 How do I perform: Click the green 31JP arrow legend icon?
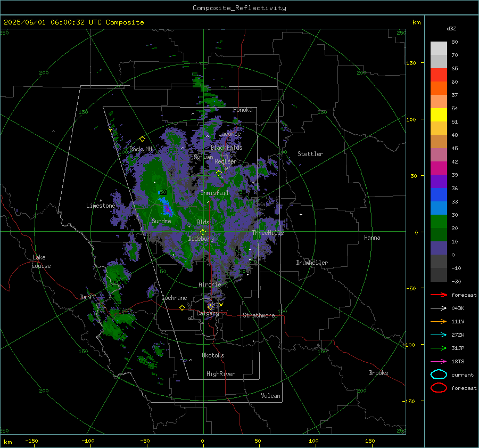[x=439, y=348]
